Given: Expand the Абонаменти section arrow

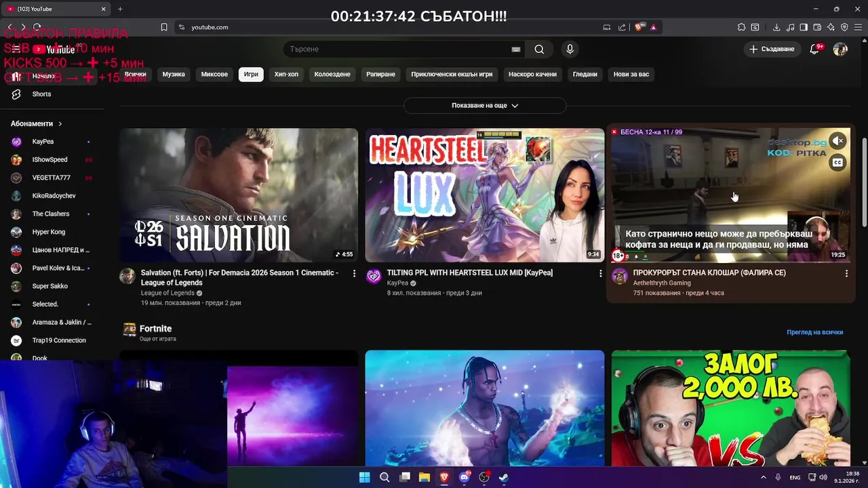Looking at the screenshot, I should pos(60,124).
